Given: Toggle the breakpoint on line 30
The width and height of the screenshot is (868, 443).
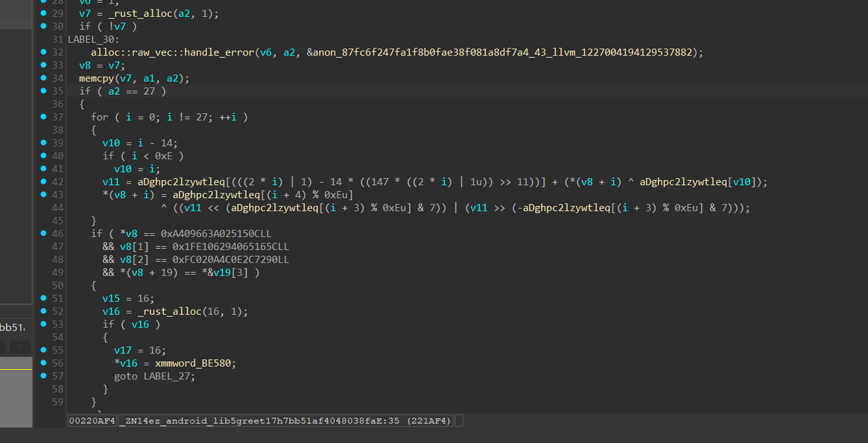Looking at the screenshot, I should (x=44, y=26).
